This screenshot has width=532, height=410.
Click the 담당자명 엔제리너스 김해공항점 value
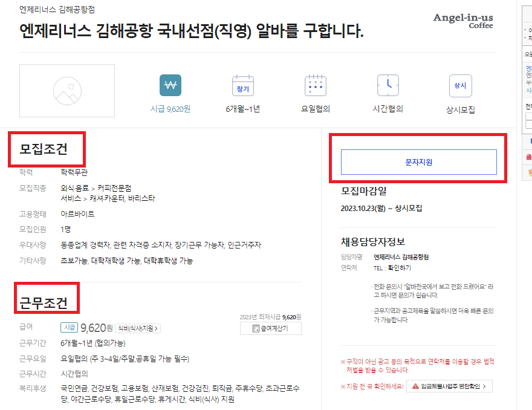[x=401, y=257]
